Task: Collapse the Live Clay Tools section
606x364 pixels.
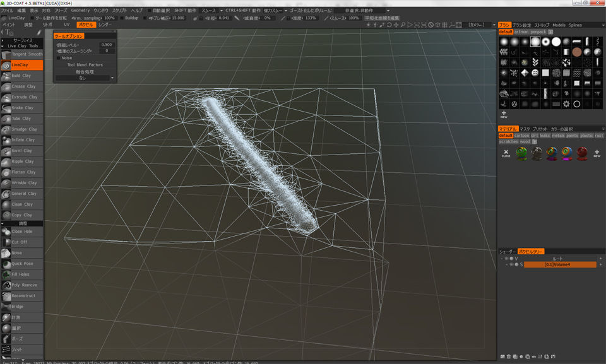Action: point(3,46)
